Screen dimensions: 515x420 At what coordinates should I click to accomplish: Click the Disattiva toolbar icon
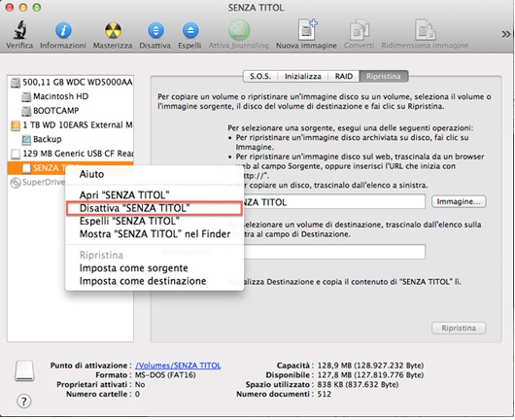pyautogui.click(x=155, y=30)
